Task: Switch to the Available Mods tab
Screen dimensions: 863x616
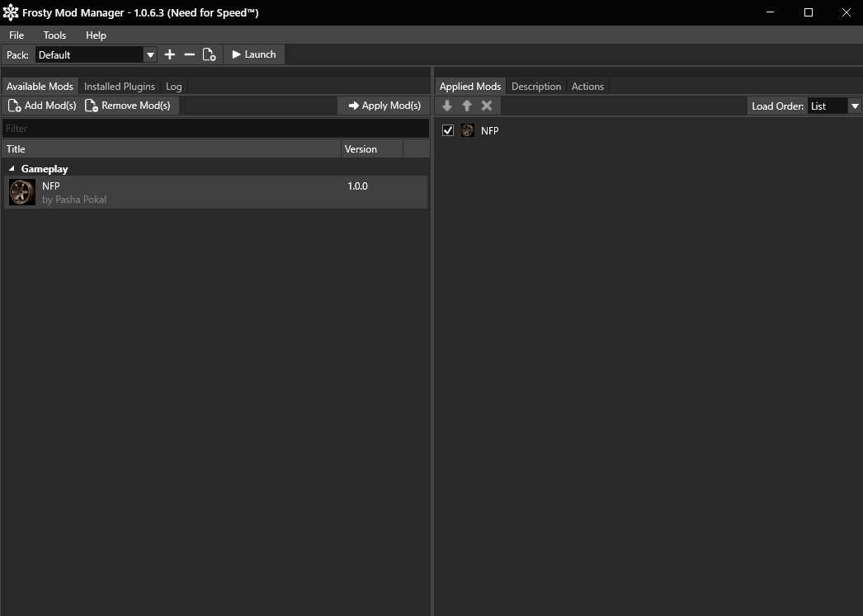Action: [40, 87]
